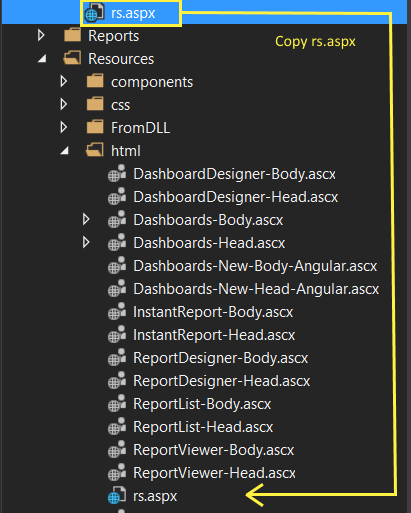Click the open Resources folder icon
Viewport: 411px width, 513px height.
pos(72,58)
